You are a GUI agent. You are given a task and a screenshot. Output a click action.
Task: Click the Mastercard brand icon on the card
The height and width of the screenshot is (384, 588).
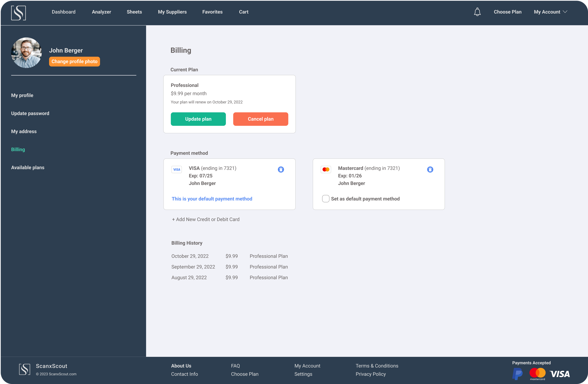[326, 169]
